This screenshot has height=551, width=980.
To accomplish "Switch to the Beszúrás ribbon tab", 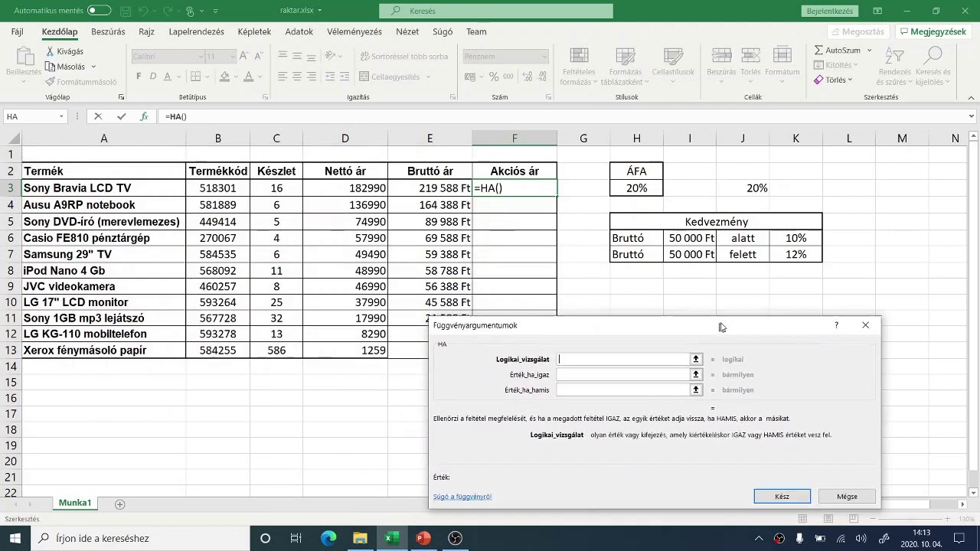I will click(x=108, y=32).
